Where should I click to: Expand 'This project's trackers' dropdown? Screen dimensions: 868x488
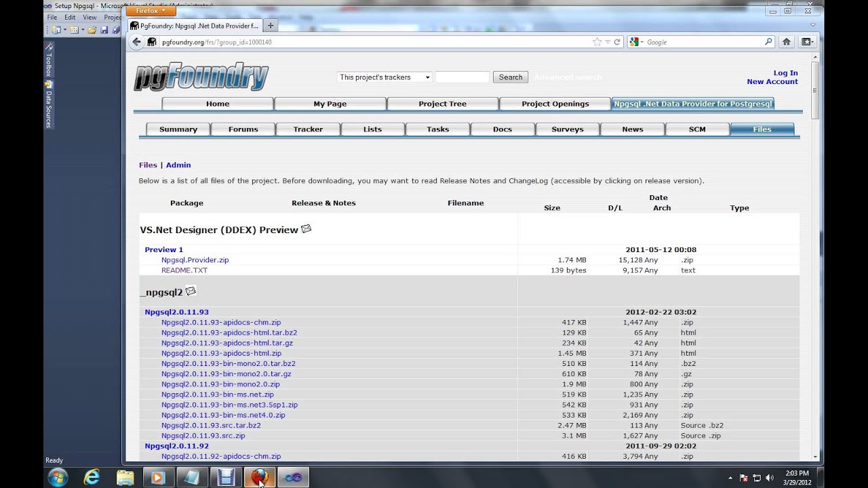[x=384, y=77]
